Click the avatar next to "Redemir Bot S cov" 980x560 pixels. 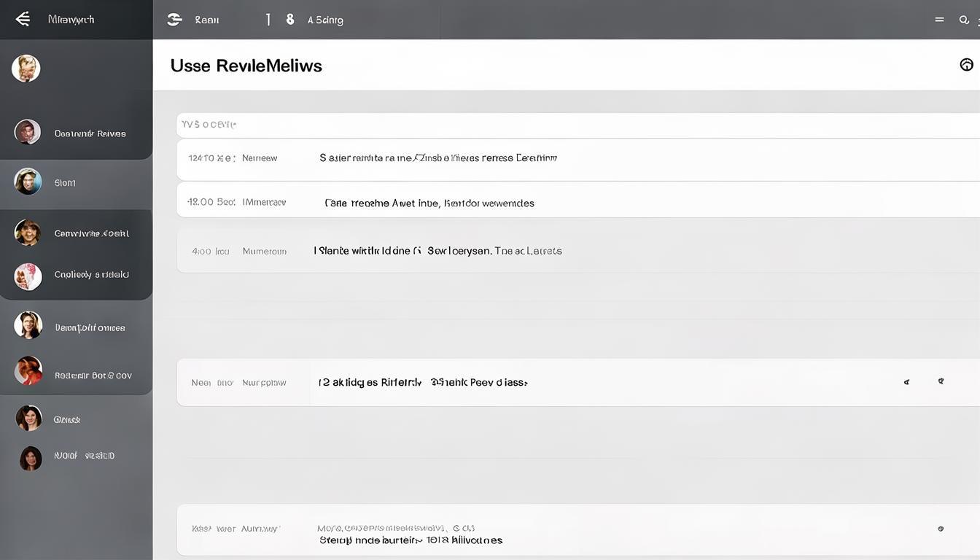[28, 371]
